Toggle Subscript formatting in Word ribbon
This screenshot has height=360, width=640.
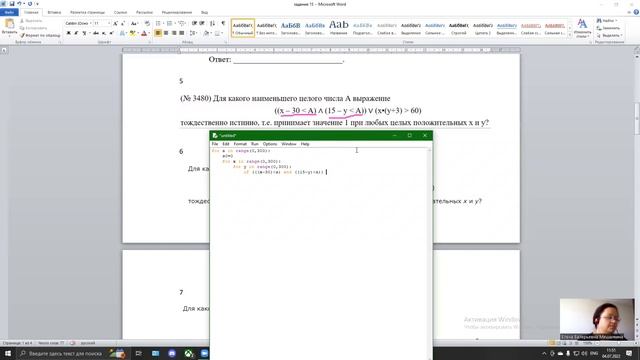[x=104, y=33]
